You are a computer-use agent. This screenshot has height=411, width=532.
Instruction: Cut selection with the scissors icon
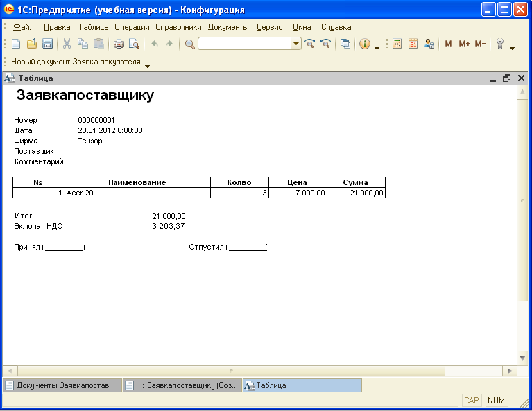point(67,44)
